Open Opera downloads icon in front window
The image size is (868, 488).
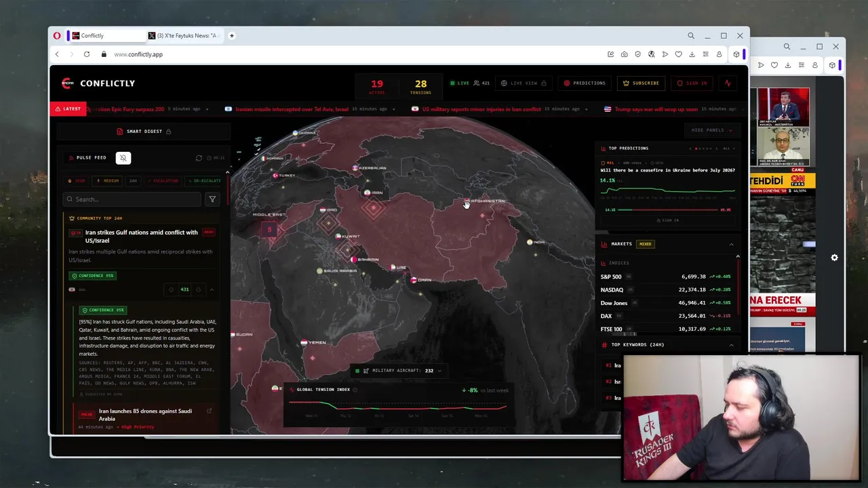coord(692,54)
